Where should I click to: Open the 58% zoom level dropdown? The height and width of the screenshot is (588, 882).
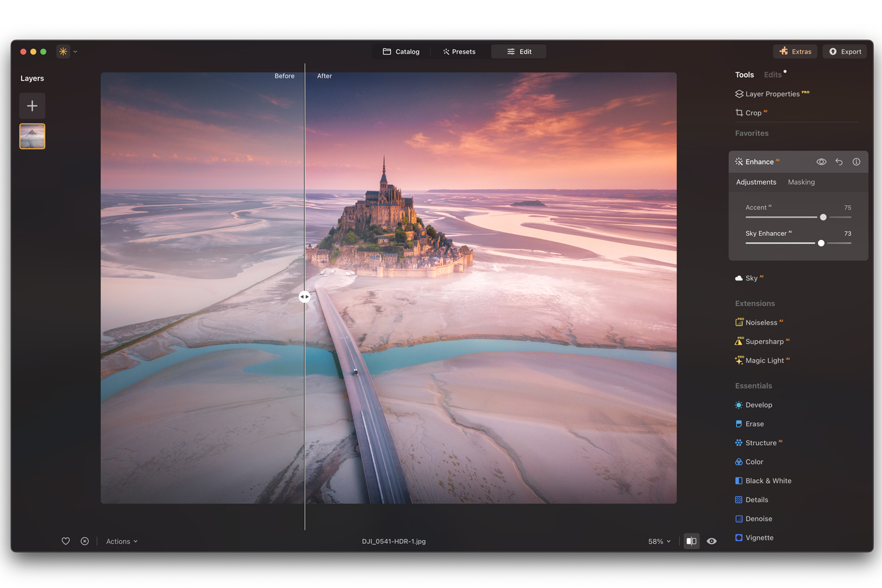tap(659, 542)
